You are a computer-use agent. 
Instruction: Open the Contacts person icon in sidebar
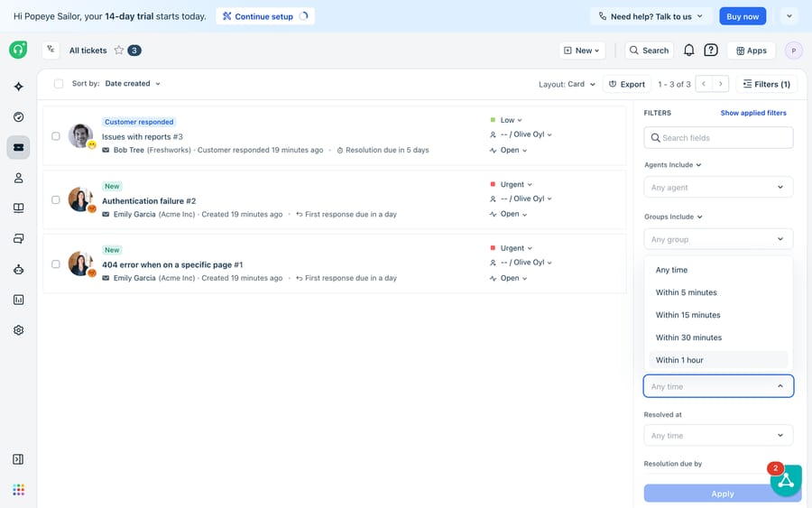tap(19, 178)
